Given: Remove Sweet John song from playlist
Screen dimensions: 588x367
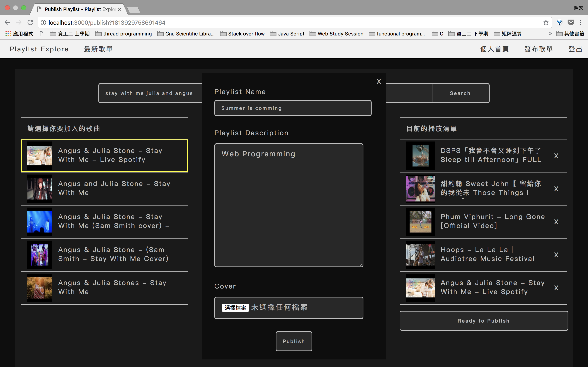Looking at the screenshot, I should tap(556, 189).
